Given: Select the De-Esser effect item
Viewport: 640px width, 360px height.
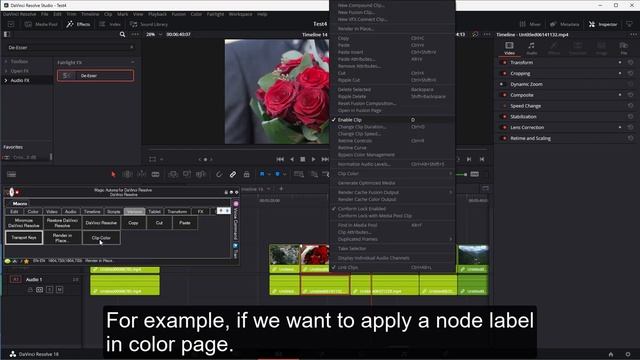Looking at the screenshot, I should point(96,76).
